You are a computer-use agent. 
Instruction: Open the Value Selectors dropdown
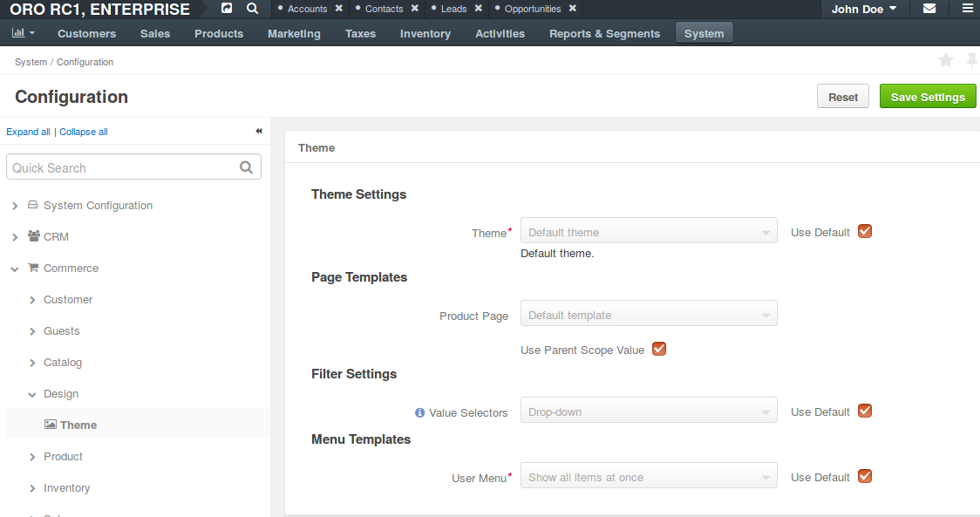click(649, 410)
